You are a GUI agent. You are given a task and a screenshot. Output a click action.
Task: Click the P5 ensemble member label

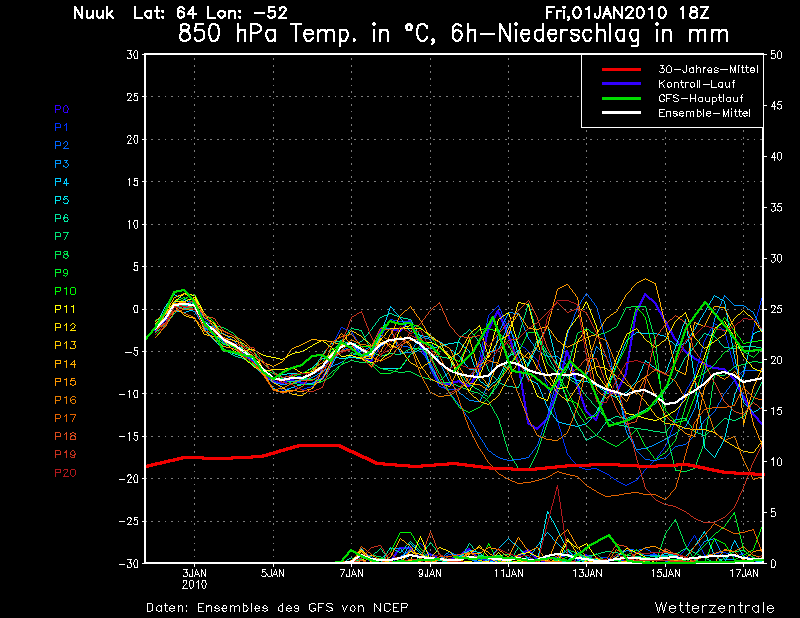click(61, 200)
